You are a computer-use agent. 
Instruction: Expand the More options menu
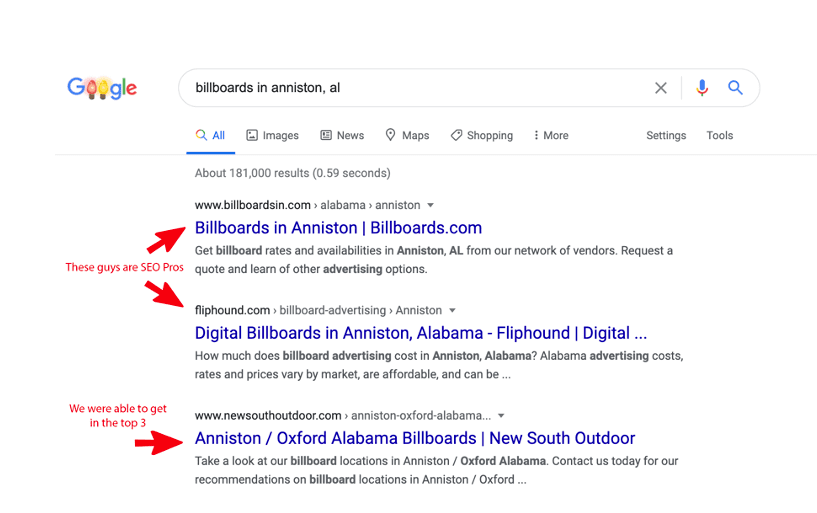click(551, 135)
